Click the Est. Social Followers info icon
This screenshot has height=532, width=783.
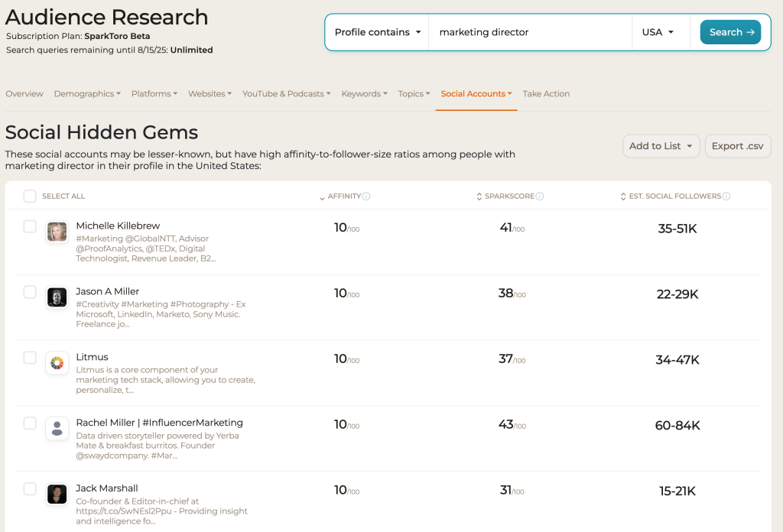pyautogui.click(x=726, y=196)
